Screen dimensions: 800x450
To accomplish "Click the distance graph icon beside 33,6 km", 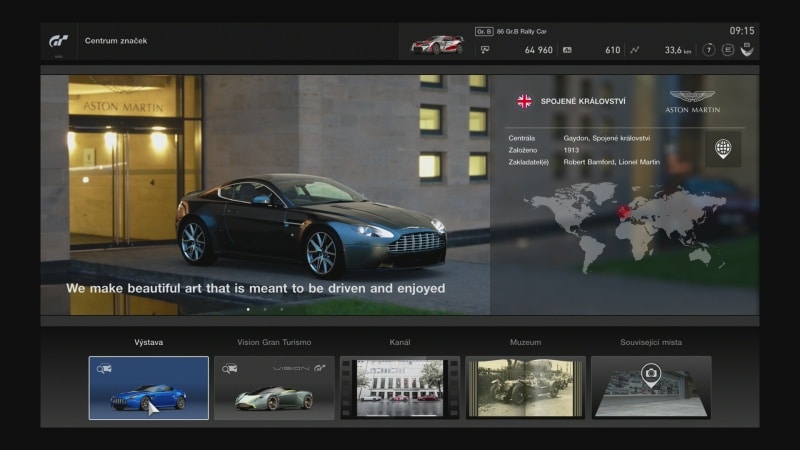I will [x=634, y=50].
